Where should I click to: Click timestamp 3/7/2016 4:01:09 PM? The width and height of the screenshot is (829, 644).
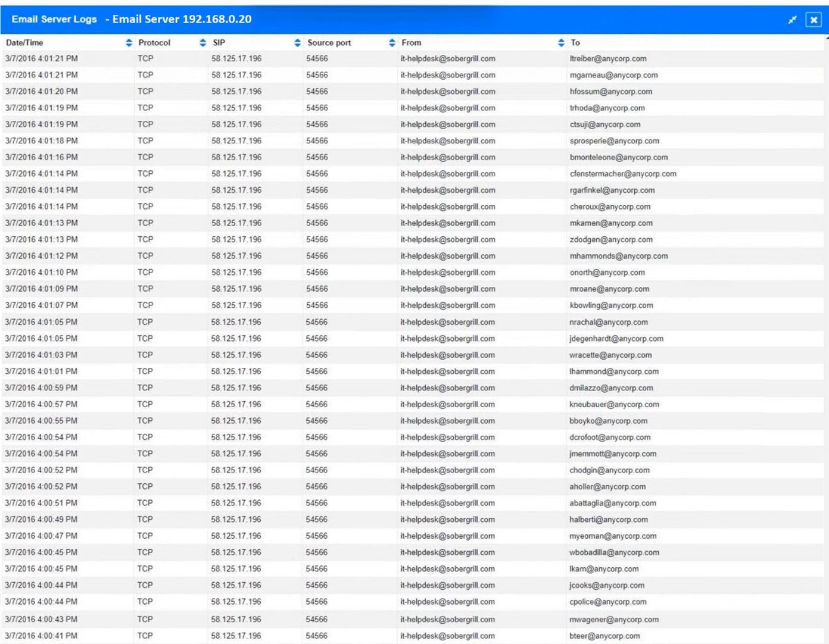(42, 289)
